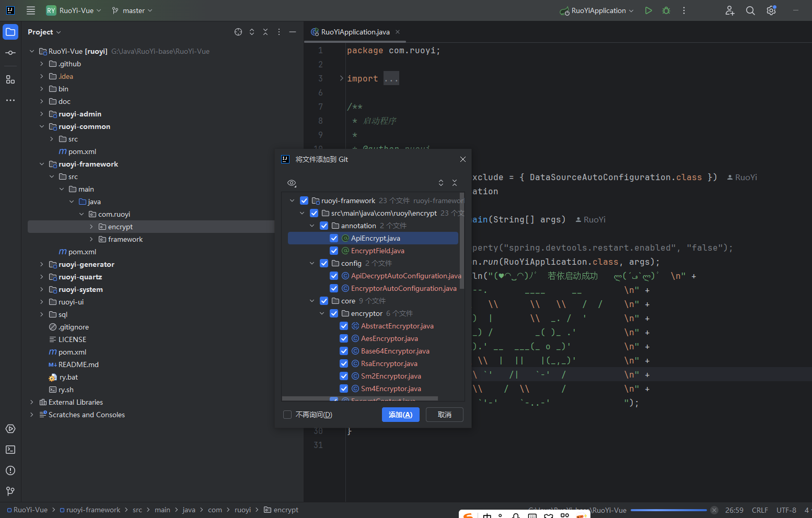
Task: Open the Project tool window icon
Action: [x=10, y=32]
